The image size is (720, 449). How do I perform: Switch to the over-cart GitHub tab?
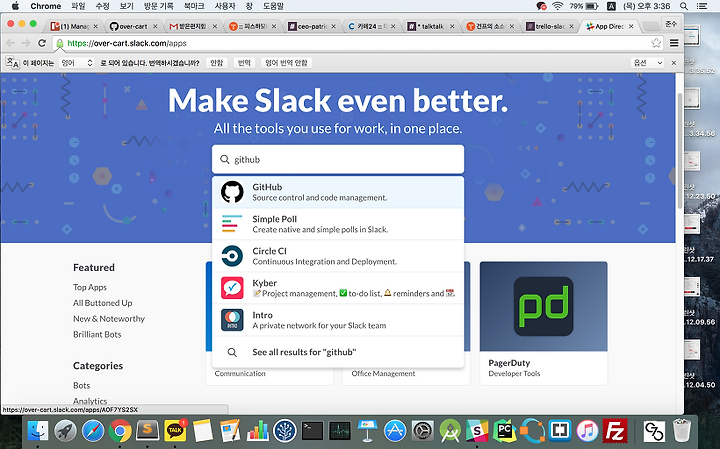point(132,26)
